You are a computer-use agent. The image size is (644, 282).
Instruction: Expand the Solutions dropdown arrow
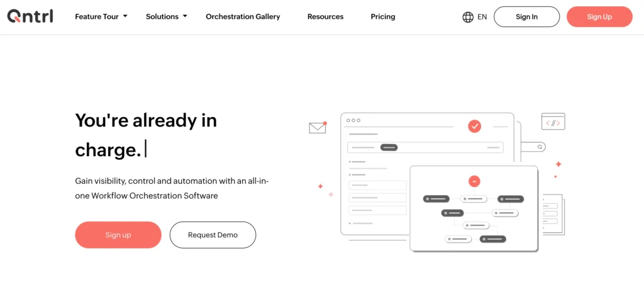[185, 16]
